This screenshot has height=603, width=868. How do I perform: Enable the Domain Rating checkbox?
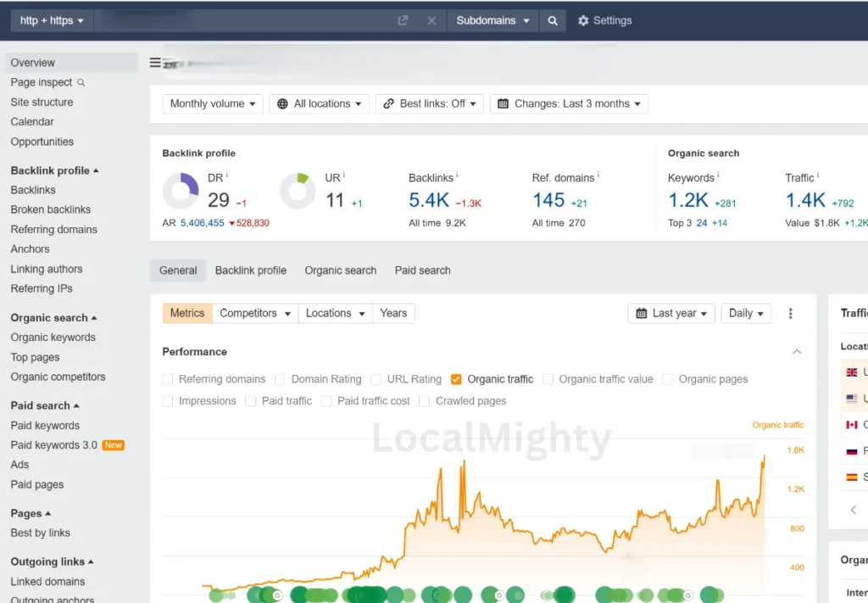click(x=280, y=379)
